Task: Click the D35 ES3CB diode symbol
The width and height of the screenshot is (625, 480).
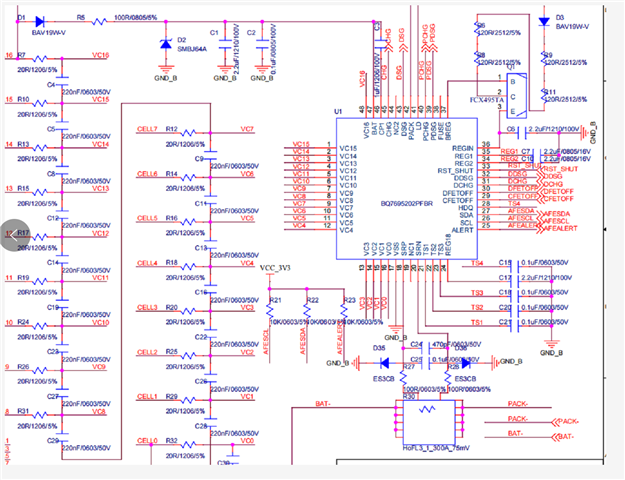Action: (385, 363)
